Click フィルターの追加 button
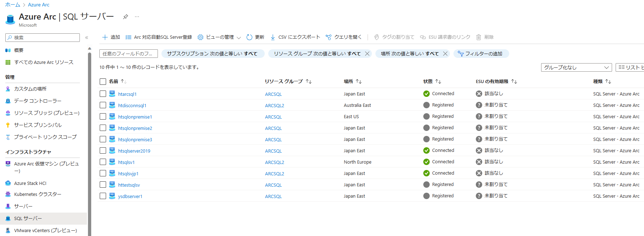The height and width of the screenshot is (236, 644). click(481, 54)
